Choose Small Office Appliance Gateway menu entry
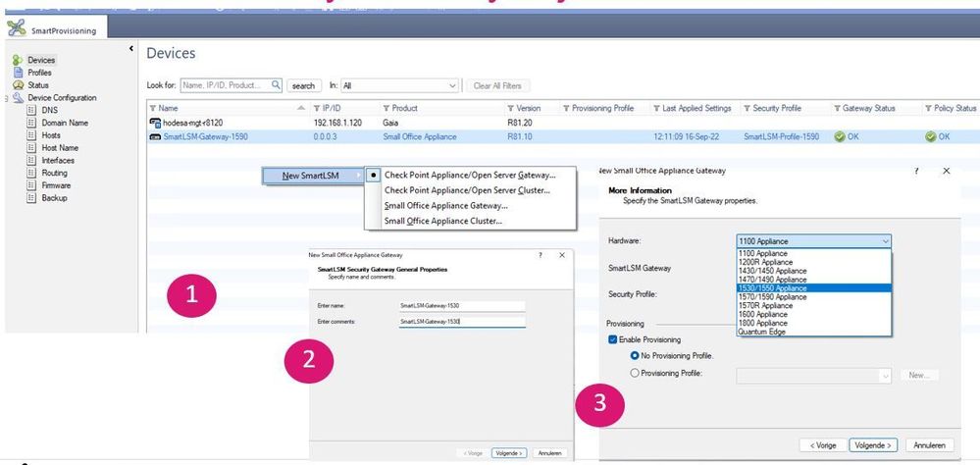Screen dimensions: 980x465 click(x=445, y=205)
